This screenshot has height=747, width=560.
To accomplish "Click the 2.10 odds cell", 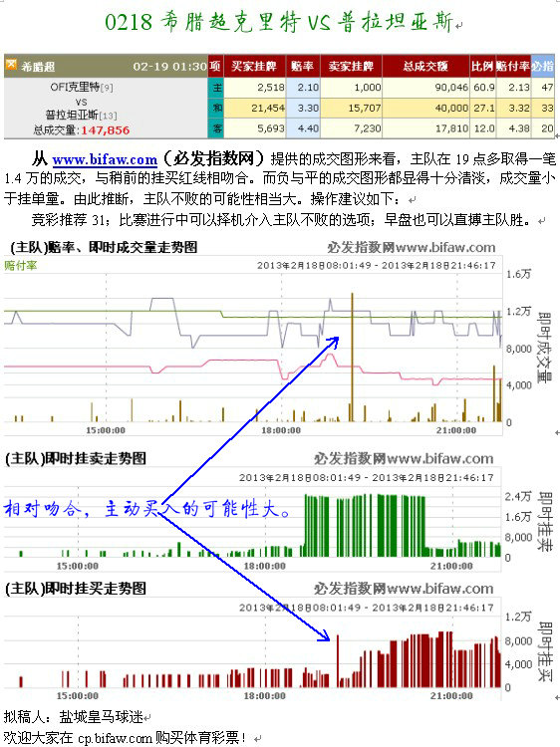I will coord(303,88).
